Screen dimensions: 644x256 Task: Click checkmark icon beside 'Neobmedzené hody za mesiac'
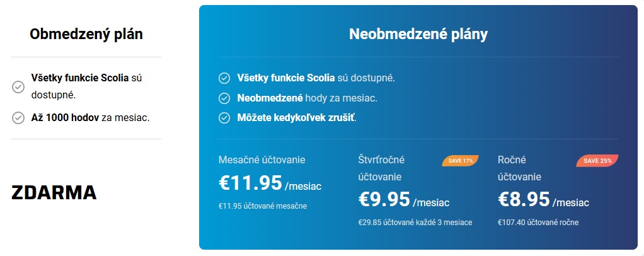pyautogui.click(x=224, y=98)
